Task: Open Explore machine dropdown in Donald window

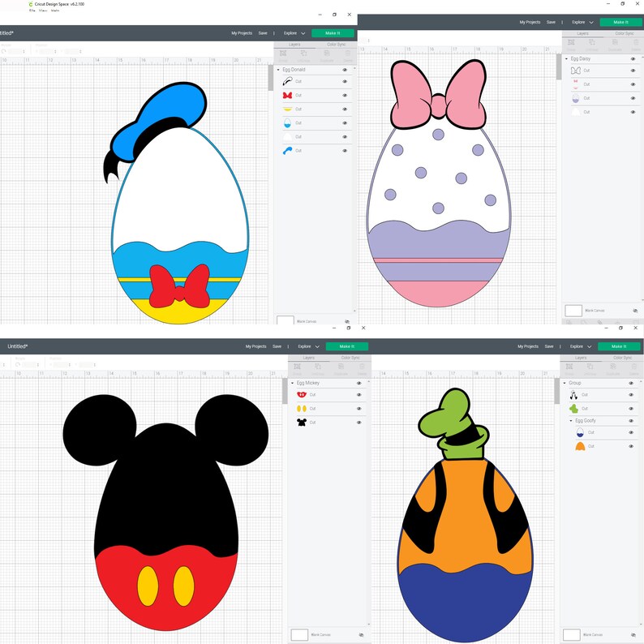Action: click(294, 33)
